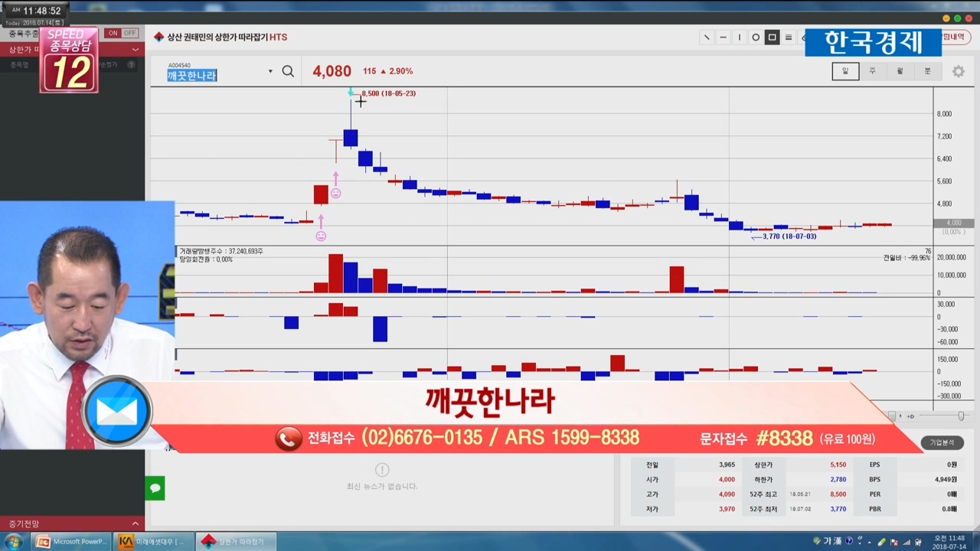The image size is (980, 551).
Task: Expand the 증기전망 panel chevron
Action: tap(136, 524)
